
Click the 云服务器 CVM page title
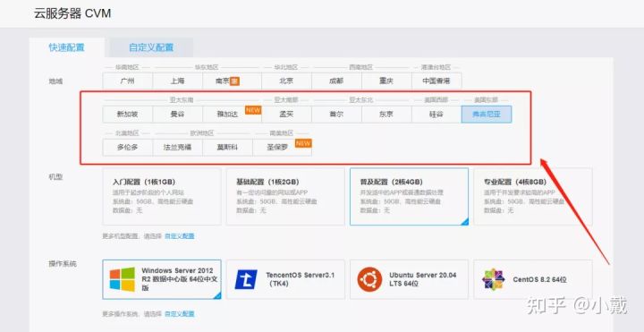(72, 13)
